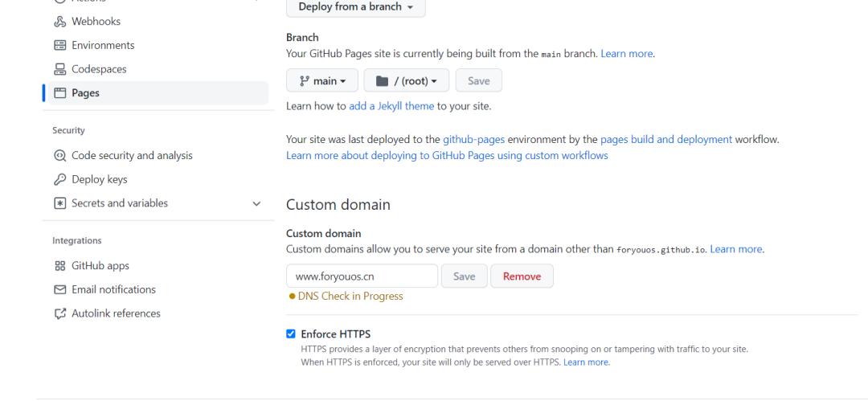Viewport: 868px width, 401px height.
Task: Open Autolink references settings page
Action: (x=116, y=313)
